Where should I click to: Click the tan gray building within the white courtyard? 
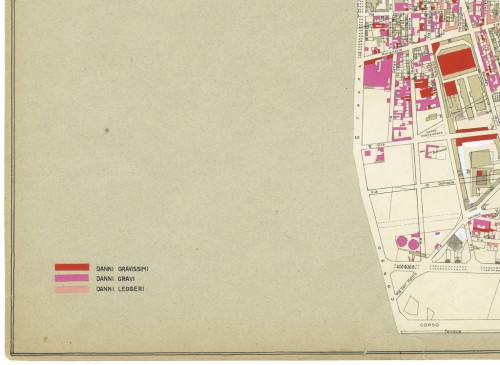pos(481,159)
